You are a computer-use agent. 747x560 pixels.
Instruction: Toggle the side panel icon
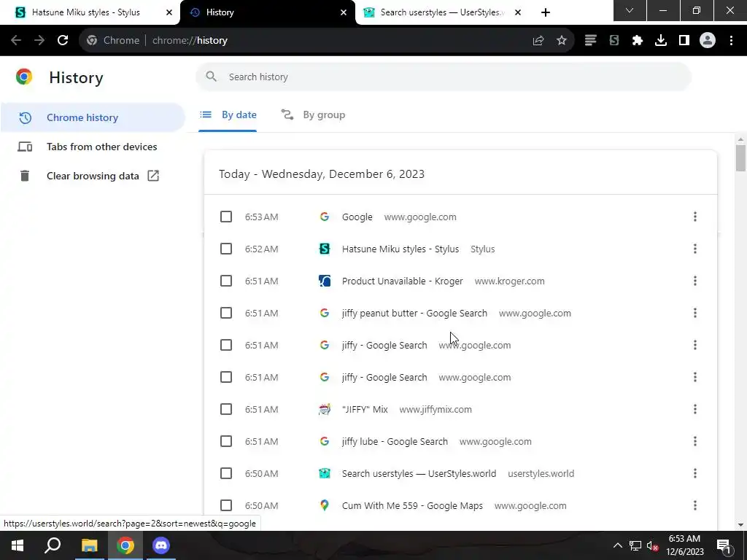(x=684, y=41)
